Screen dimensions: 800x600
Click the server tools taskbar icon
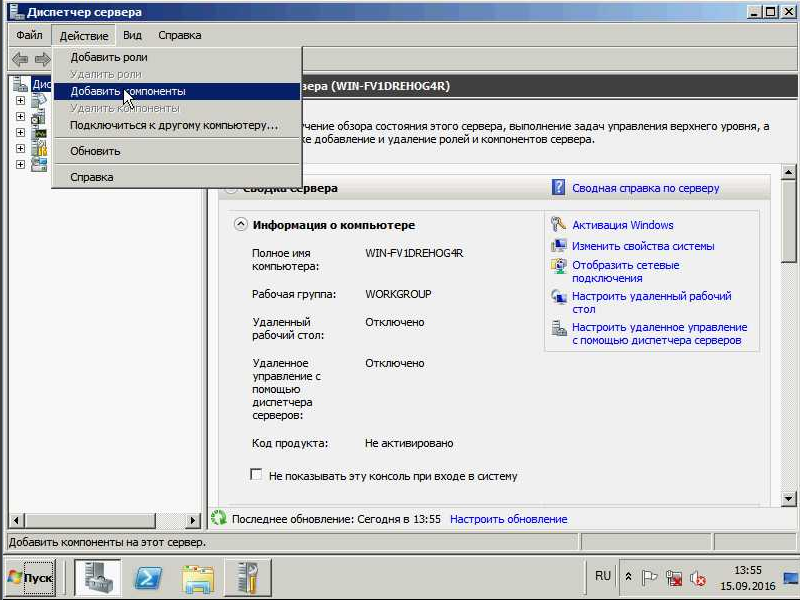(x=247, y=578)
